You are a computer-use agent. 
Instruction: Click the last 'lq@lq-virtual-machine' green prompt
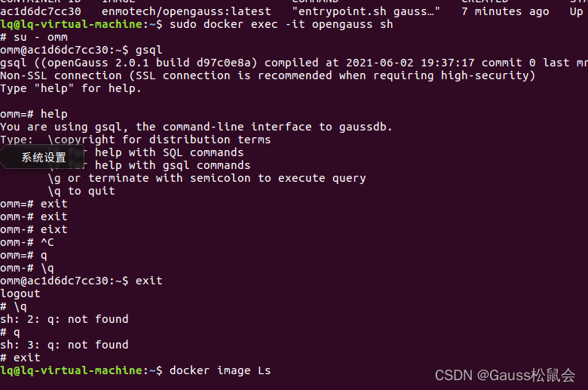(72, 370)
